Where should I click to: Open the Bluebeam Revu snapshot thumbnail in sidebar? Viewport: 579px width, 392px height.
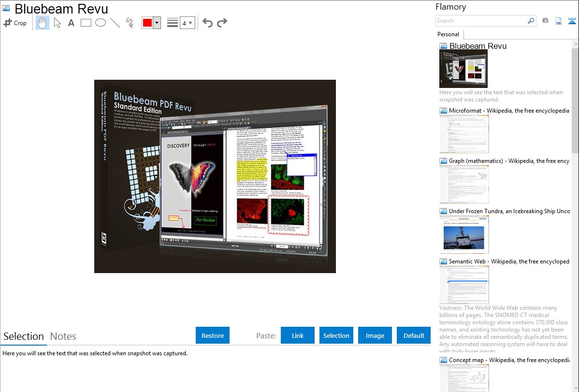[x=463, y=69]
